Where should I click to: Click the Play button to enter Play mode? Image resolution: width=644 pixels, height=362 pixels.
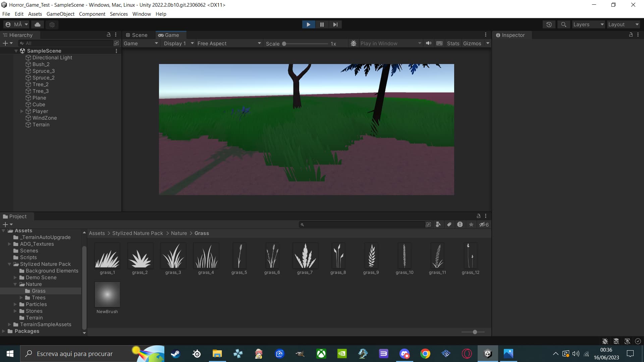pos(308,24)
